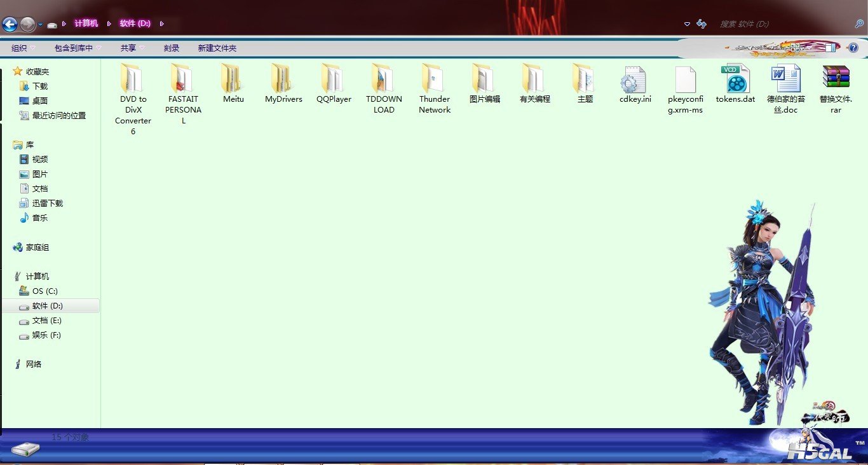Select the DVD to DivX Converter 6 folder icon
This screenshot has height=465, width=868.
(132, 78)
